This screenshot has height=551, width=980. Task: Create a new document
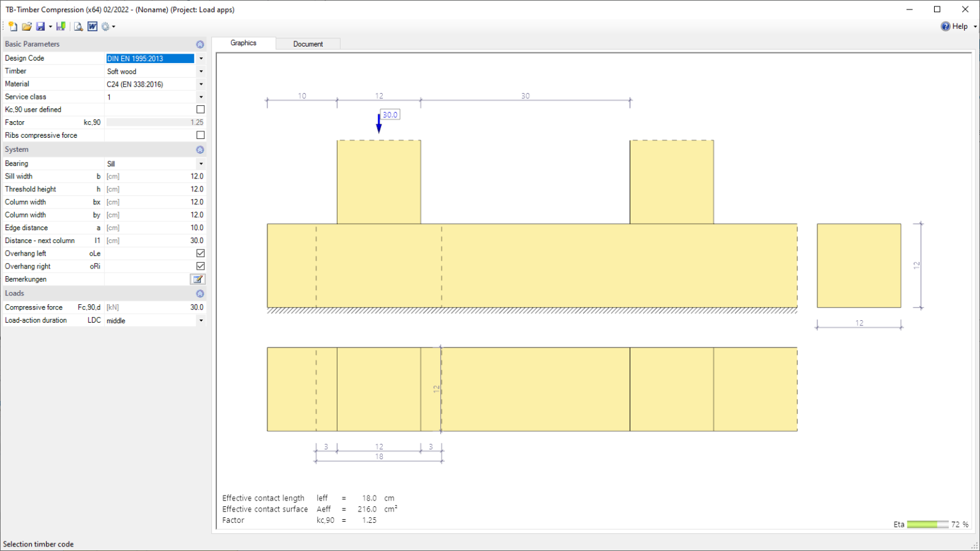coord(13,26)
